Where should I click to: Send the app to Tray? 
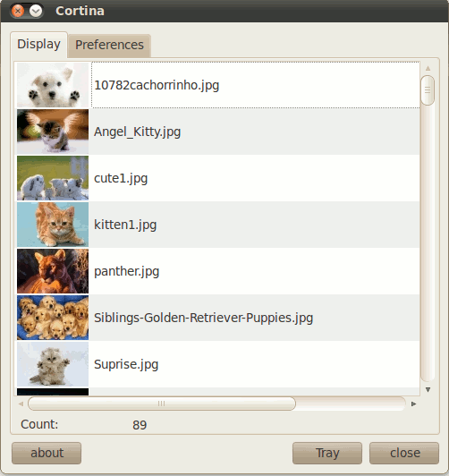327,453
